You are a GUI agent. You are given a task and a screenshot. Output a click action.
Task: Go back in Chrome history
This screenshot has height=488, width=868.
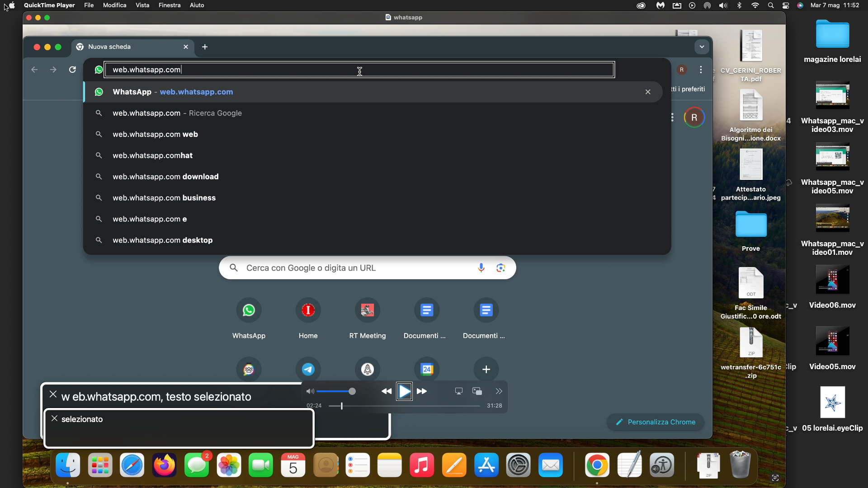click(34, 70)
